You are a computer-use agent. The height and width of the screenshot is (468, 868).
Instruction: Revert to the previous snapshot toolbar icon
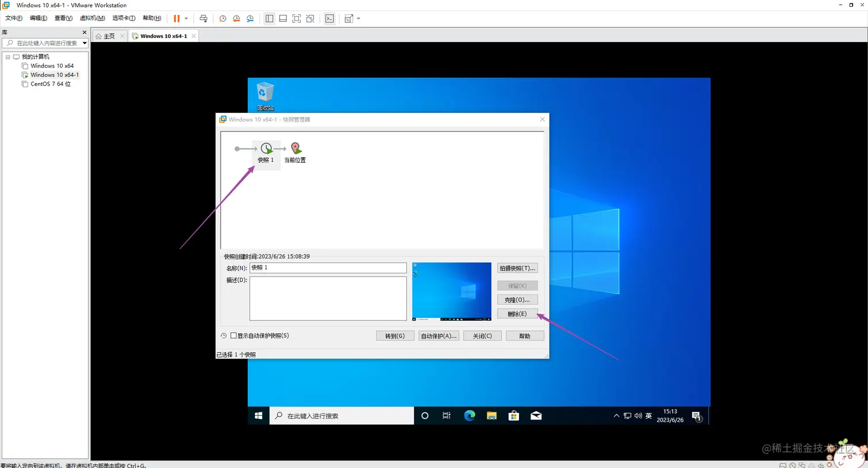237,18
